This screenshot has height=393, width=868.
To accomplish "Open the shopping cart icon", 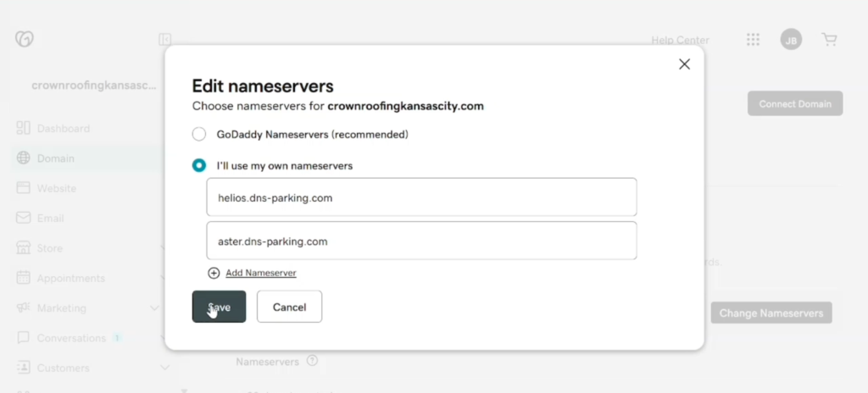I will (829, 39).
